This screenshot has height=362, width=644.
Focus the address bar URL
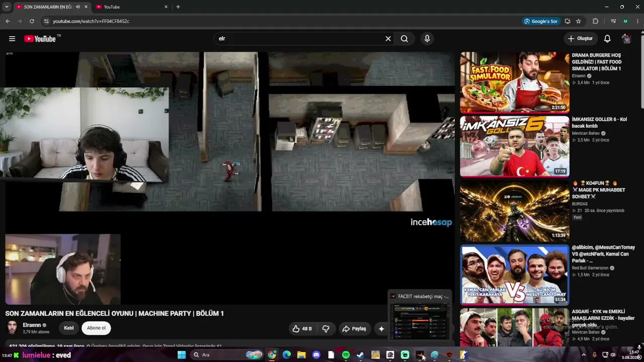pyautogui.click(x=91, y=21)
